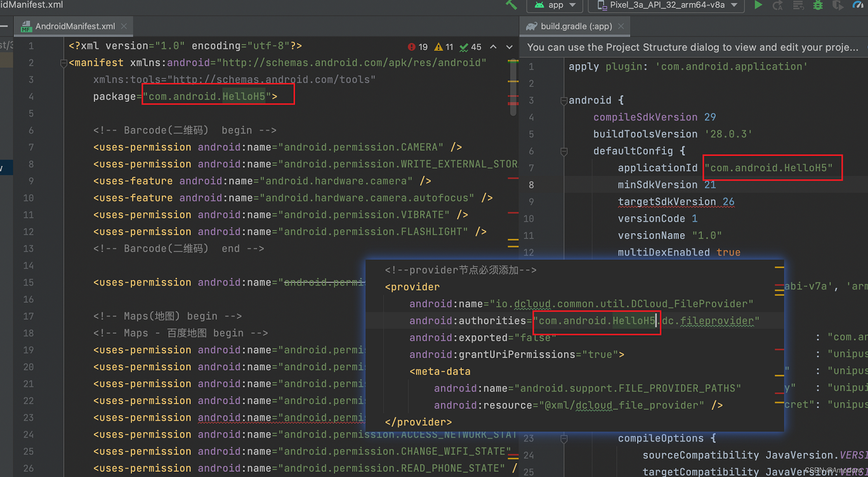Click CHANGE_WIFI_STATE permission line
The width and height of the screenshot is (868, 477).
[303, 452]
